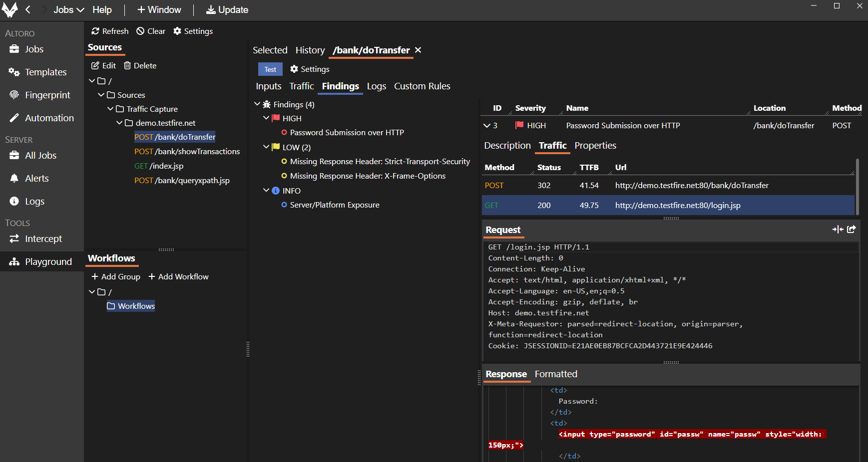Close the /bank/doTransfer tab
Image resolution: width=868 pixels, height=462 pixels.
click(418, 50)
